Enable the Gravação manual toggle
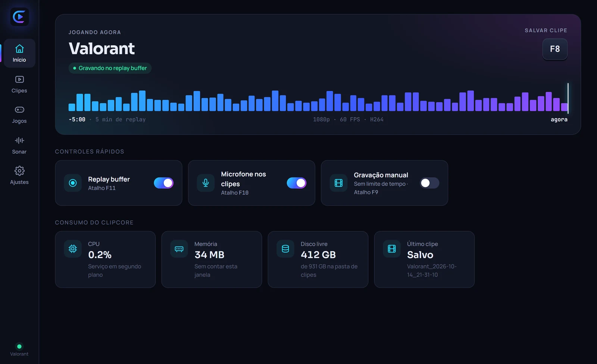Screen dimensions: 597x364 click(429, 183)
